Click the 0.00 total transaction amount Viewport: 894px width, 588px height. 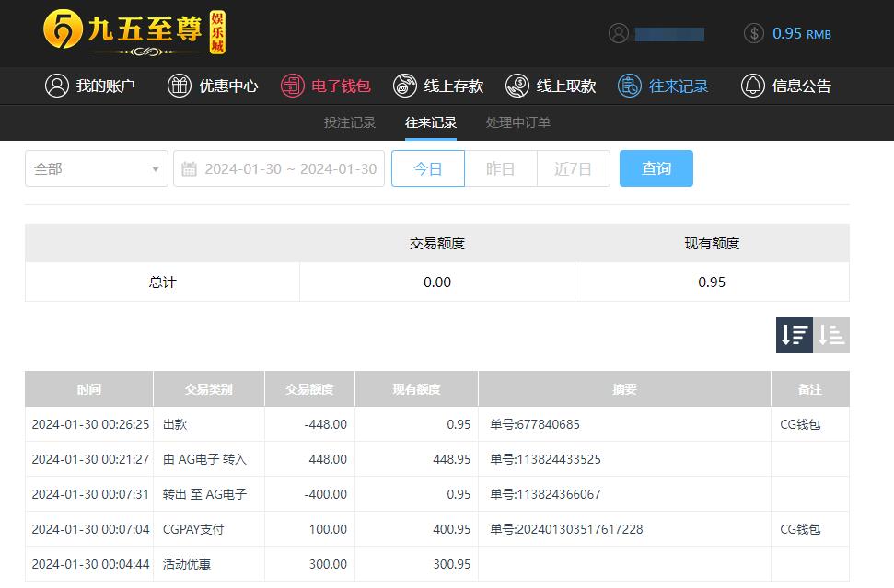click(x=437, y=282)
